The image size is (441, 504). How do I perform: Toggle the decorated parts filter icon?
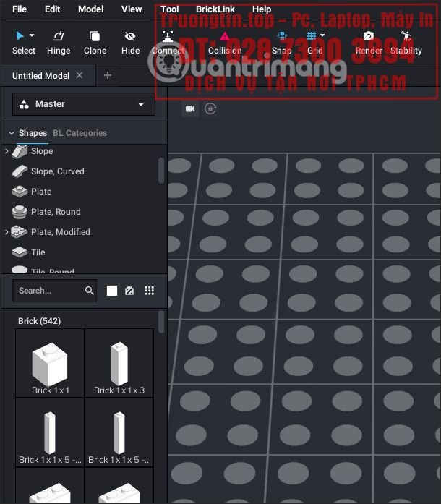click(x=129, y=291)
